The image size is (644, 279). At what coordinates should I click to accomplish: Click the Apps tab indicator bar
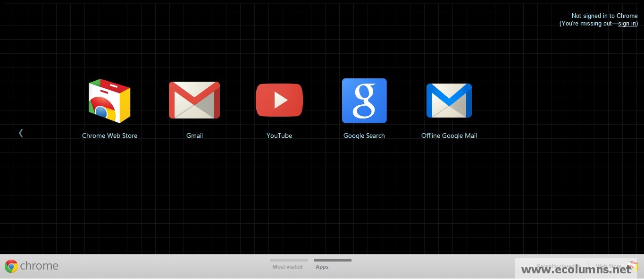(x=332, y=260)
